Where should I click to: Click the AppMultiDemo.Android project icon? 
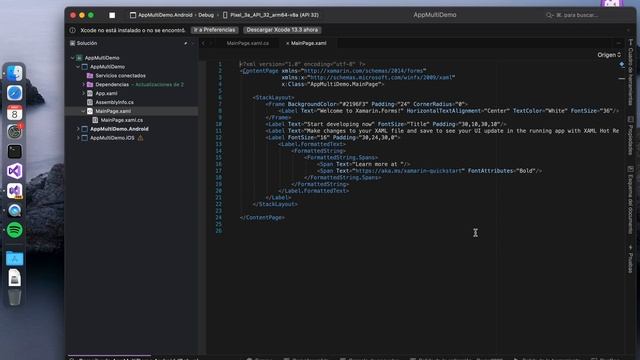click(x=84, y=129)
